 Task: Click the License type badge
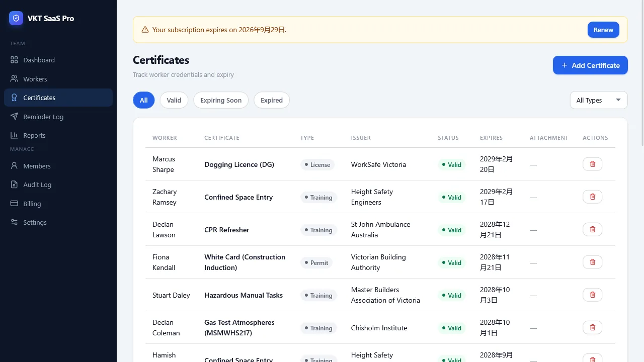click(x=317, y=164)
